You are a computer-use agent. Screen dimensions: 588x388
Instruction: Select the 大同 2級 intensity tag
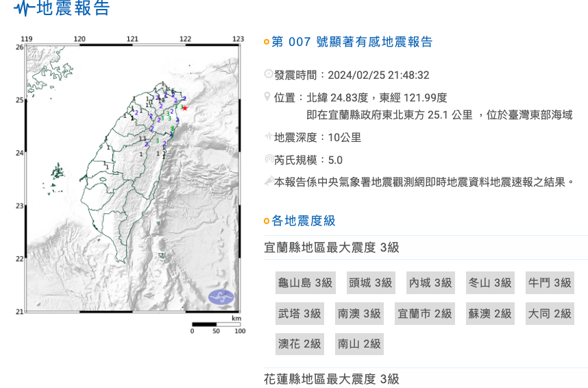[x=550, y=313]
